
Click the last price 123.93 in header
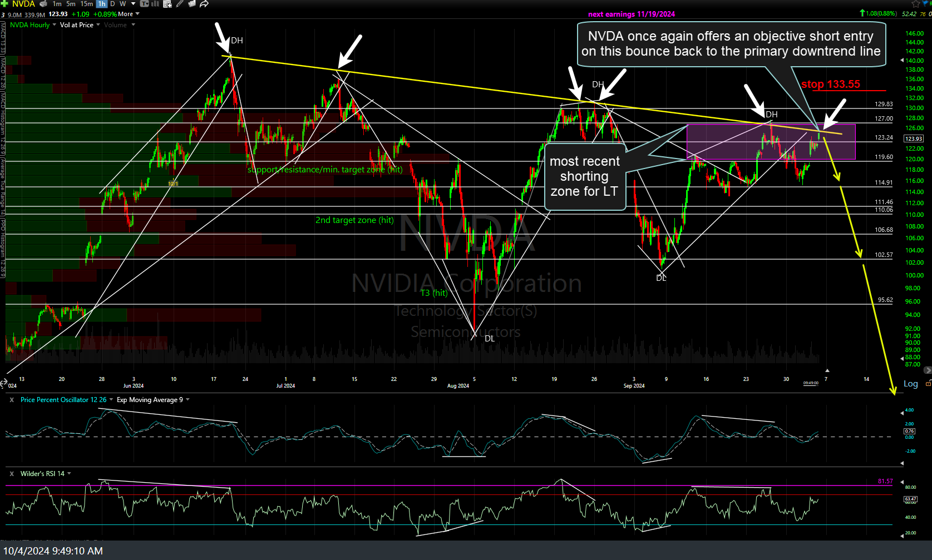[58, 14]
